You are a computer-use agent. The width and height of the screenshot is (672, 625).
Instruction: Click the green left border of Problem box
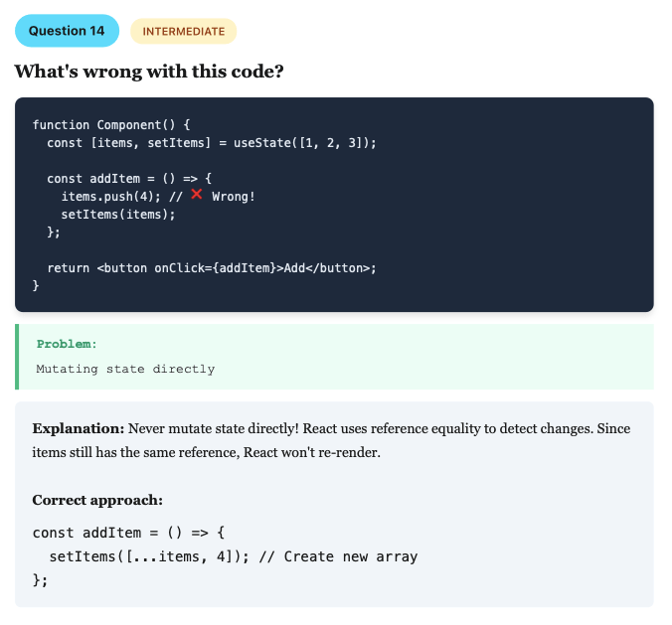click(x=17, y=357)
